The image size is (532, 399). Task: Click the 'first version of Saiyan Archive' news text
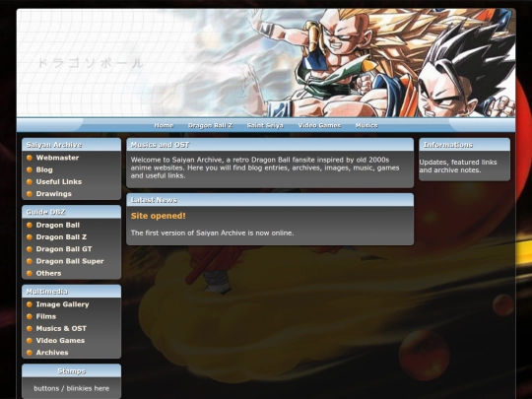tap(213, 233)
